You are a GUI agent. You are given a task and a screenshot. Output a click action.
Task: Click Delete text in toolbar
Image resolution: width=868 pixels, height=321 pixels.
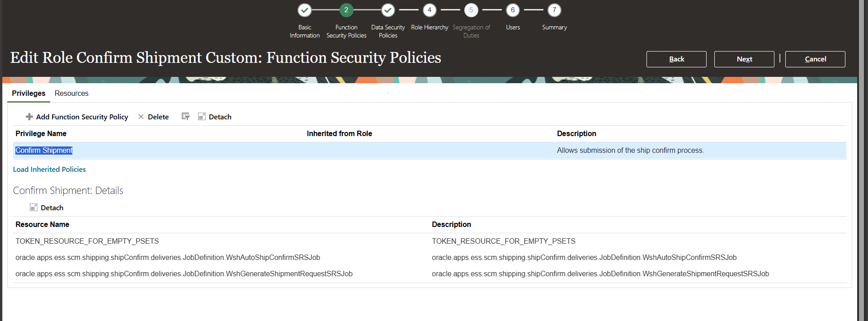click(158, 117)
